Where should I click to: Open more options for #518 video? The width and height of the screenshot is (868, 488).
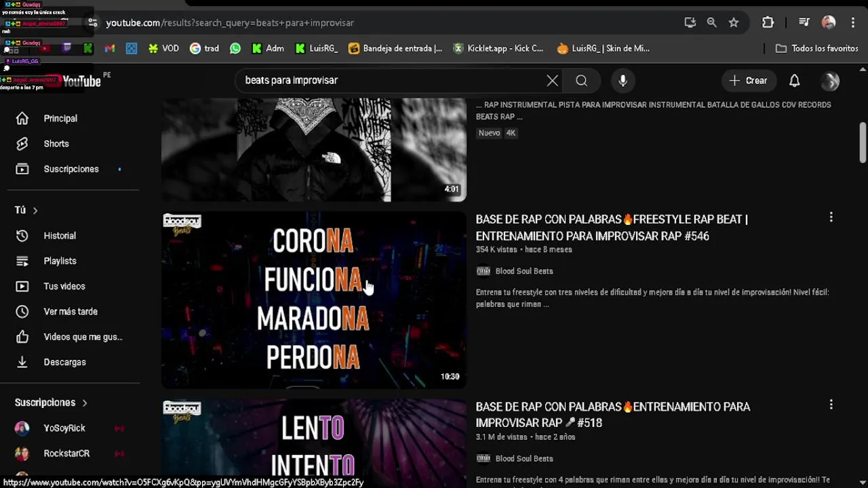(x=831, y=405)
